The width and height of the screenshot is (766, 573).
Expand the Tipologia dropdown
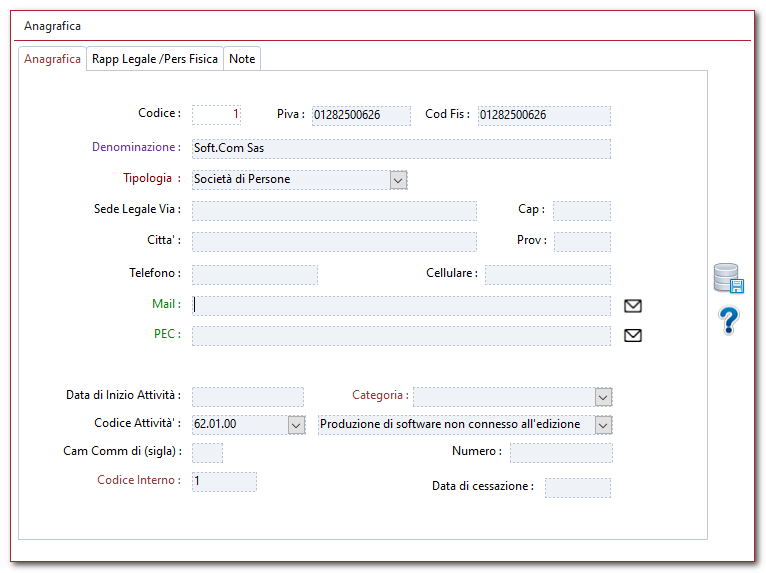(398, 180)
